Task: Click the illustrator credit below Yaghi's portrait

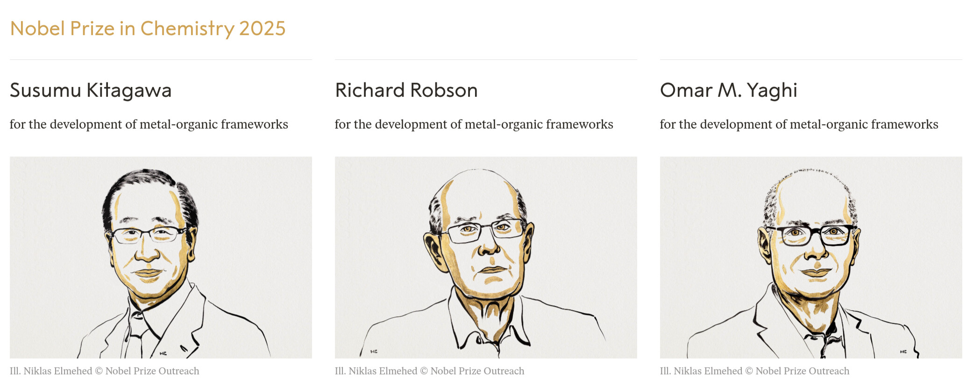Action: pyautogui.click(x=755, y=371)
